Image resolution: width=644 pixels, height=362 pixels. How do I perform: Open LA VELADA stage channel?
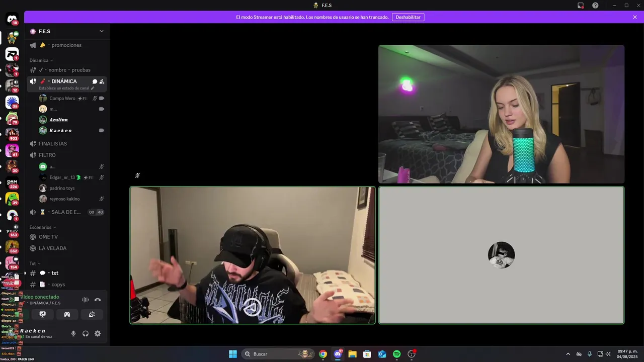[x=66, y=248]
